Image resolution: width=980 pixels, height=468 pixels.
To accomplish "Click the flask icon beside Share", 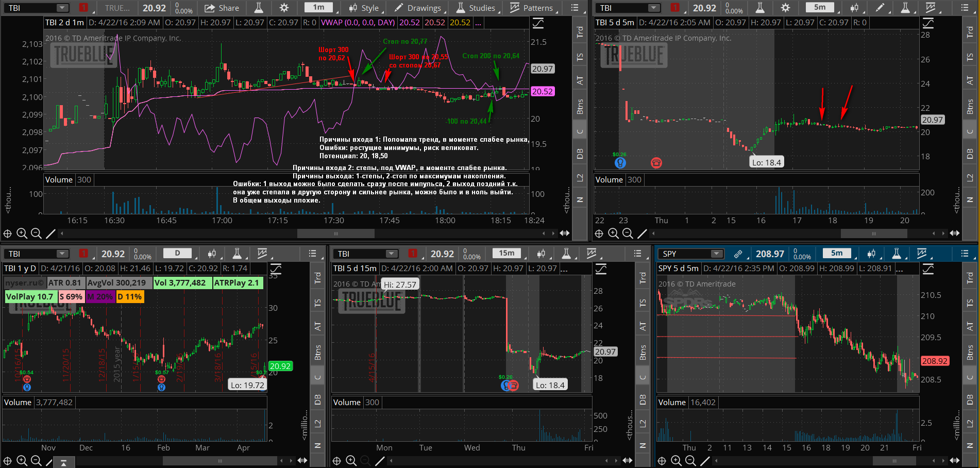I will point(259,8).
